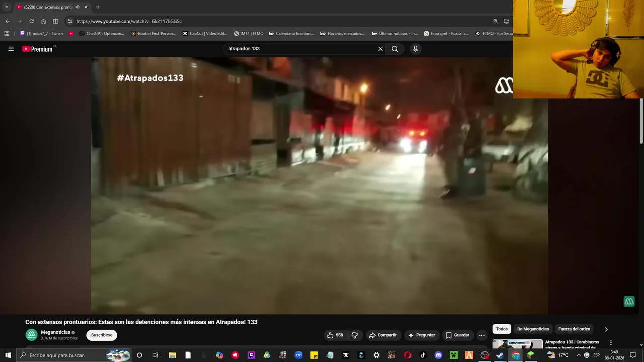Open Opera browser from the taskbar
The image size is (644, 362).
pos(407,355)
